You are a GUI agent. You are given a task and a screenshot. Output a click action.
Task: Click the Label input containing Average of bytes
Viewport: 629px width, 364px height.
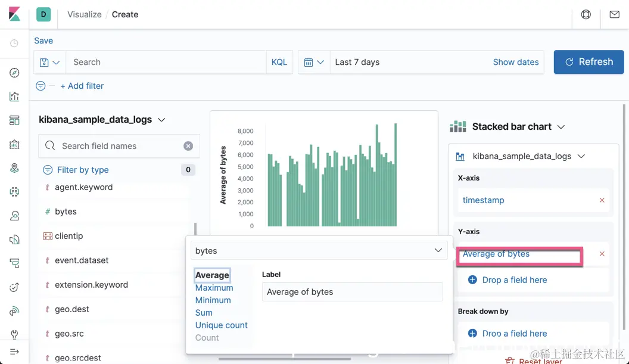tap(352, 292)
